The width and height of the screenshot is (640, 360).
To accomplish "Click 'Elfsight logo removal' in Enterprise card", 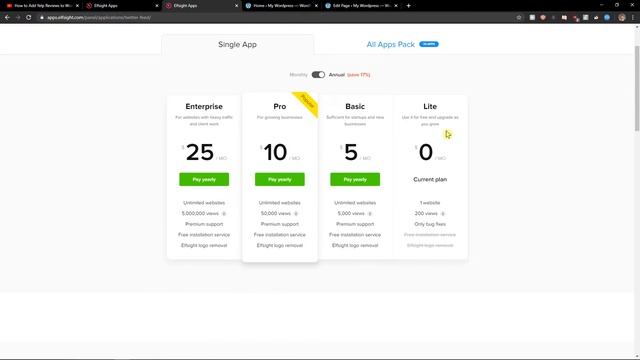I will tap(204, 245).
